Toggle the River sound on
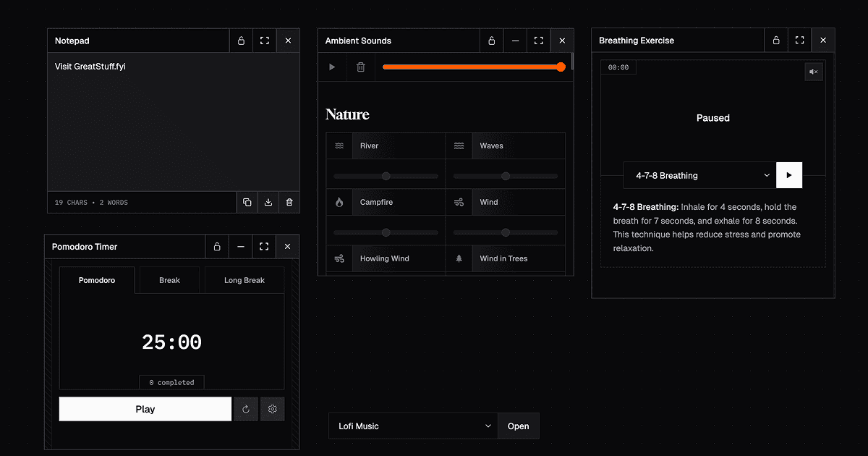 [x=386, y=145]
